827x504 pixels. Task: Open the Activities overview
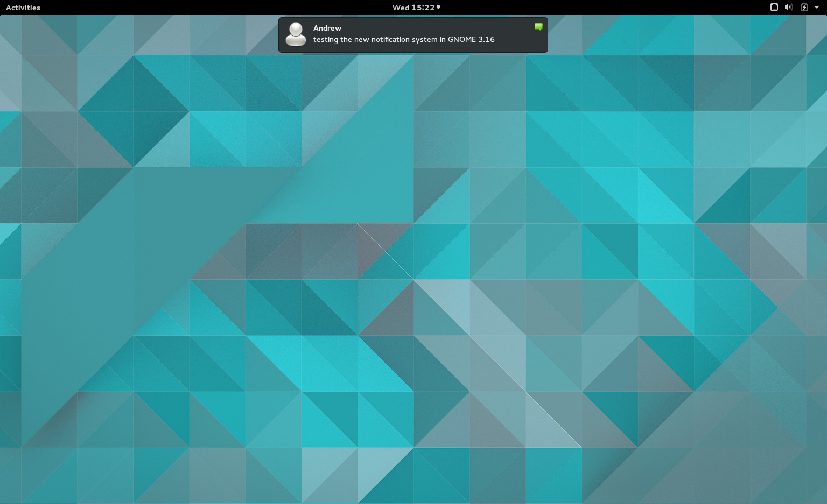[x=23, y=8]
